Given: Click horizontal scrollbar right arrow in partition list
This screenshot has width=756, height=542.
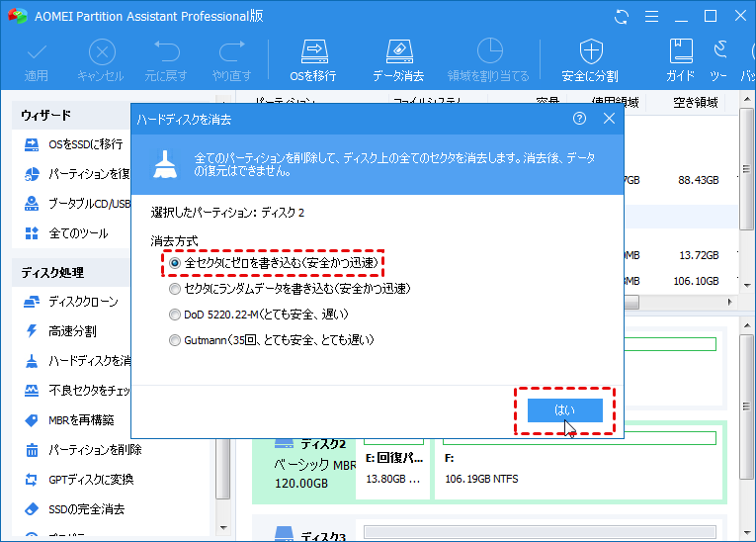Looking at the screenshot, I should tap(730, 302).
